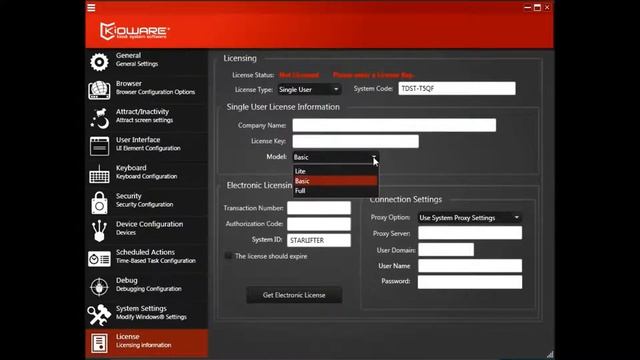
Task: Select the General gear icon
Action: click(x=99, y=62)
